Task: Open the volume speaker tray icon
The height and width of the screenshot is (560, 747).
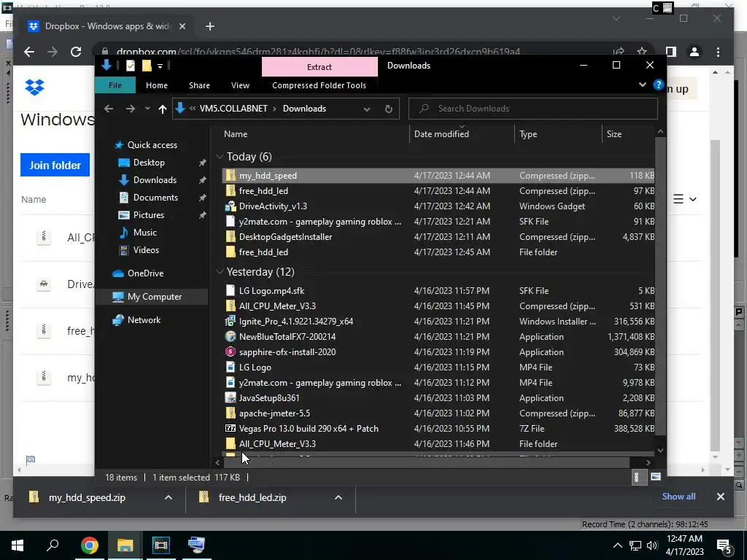Action: coord(651,545)
